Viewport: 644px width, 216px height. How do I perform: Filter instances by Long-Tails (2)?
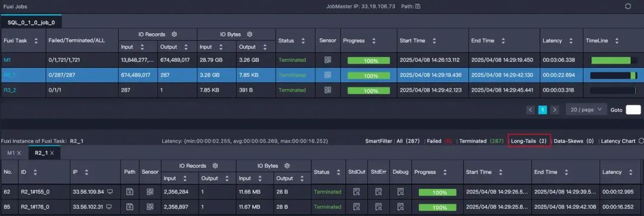(x=528, y=141)
